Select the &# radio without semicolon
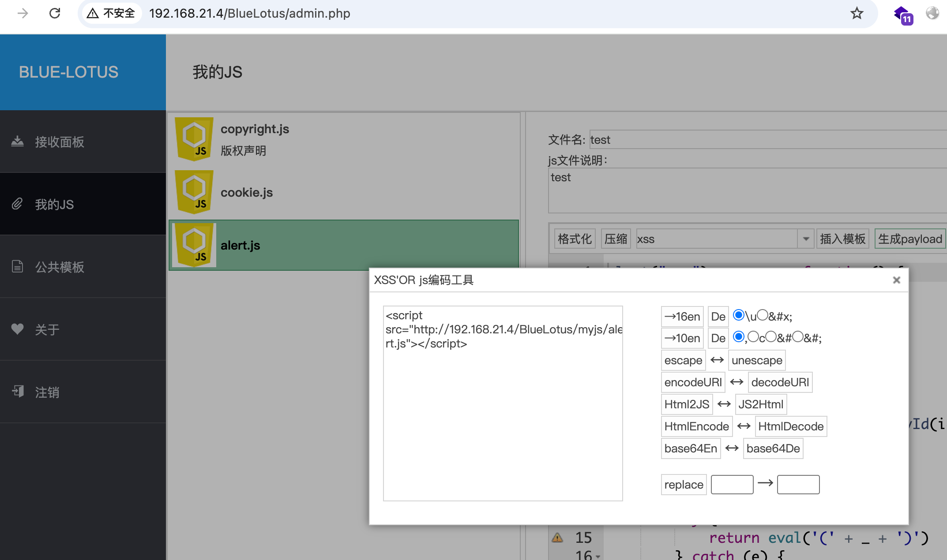 coord(771,336)
